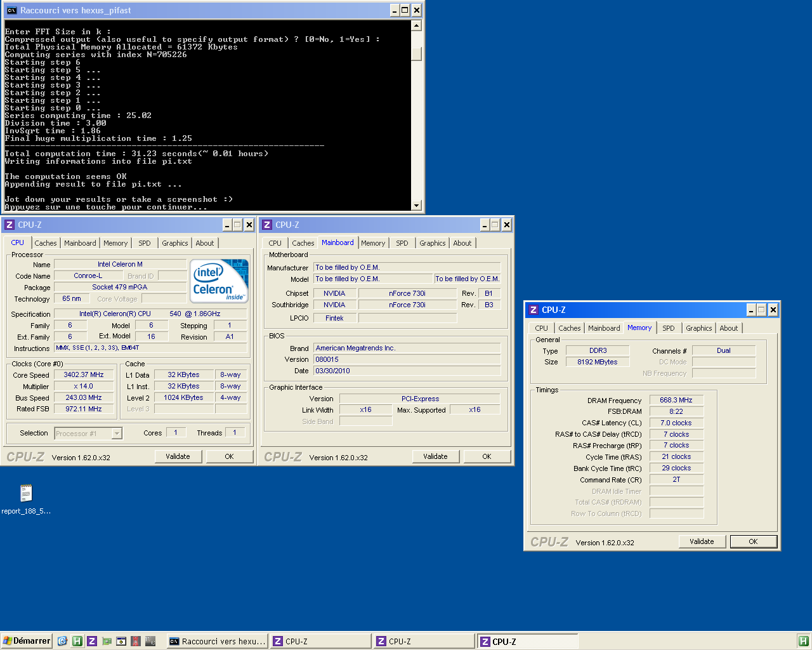Click OK in the CPU-Z window showing Timings

click(x=753, y=541)
